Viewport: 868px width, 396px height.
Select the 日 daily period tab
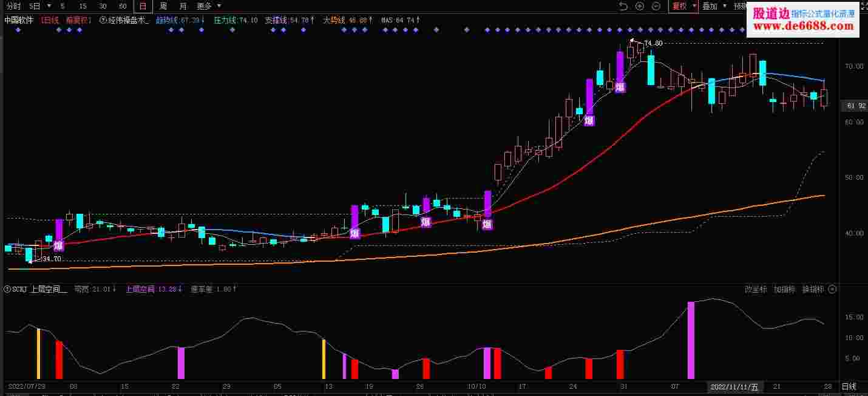click(143, 6)
